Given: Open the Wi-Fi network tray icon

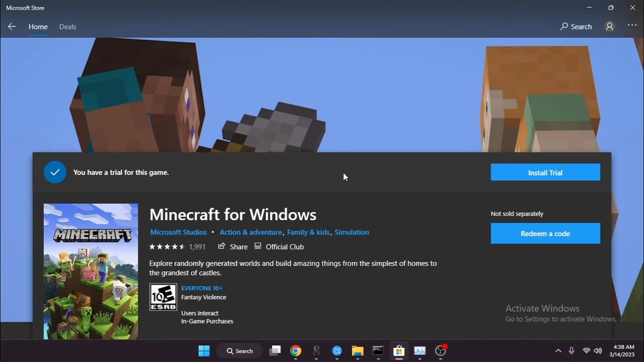Looking at the screenshot, I should tap(586, 351).
